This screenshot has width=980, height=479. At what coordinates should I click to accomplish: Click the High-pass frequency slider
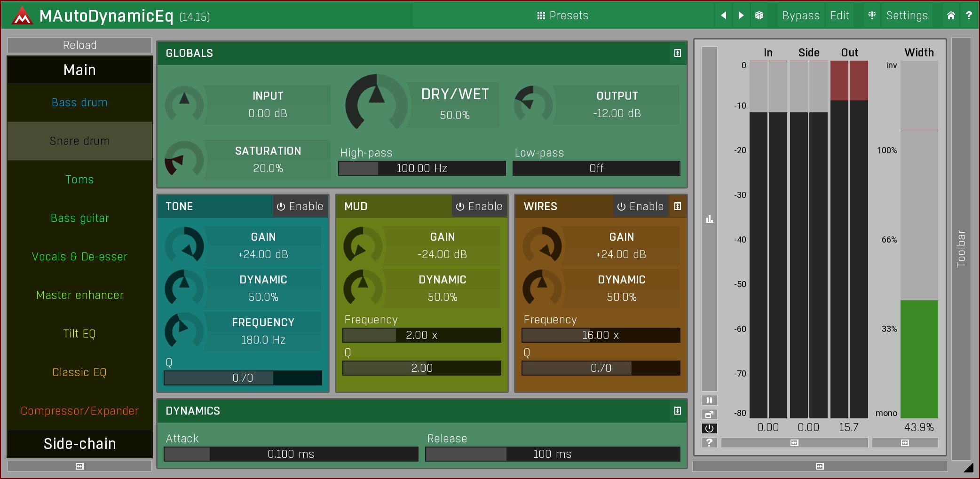[422, 168]
